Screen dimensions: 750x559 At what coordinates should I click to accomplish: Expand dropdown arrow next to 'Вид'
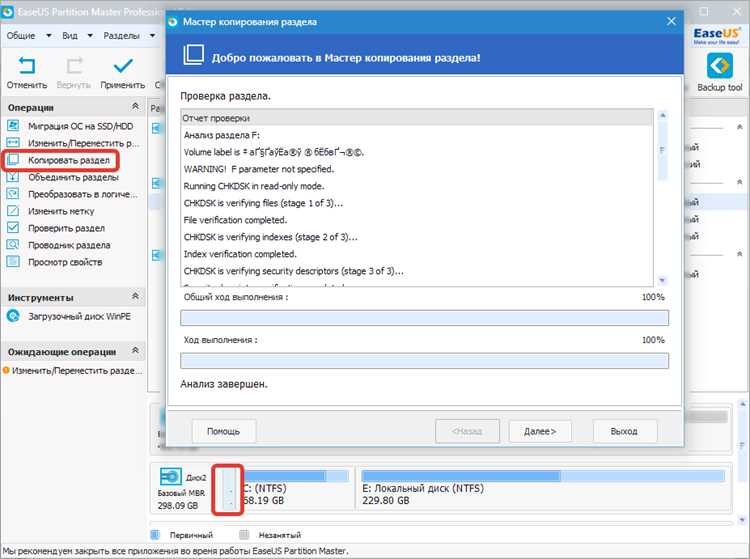point(90,35)
